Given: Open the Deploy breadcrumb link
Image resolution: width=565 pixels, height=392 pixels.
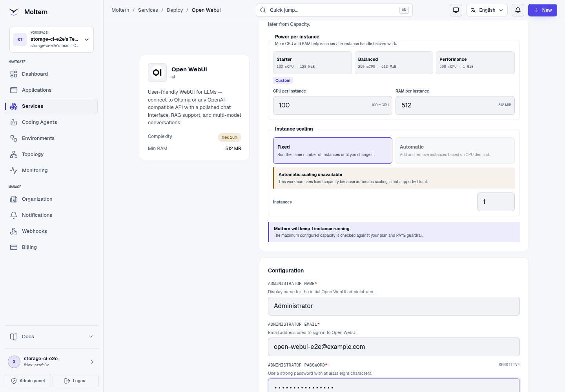Looking at the screenshot, I should pyautogui.click(x=175, y=10).
